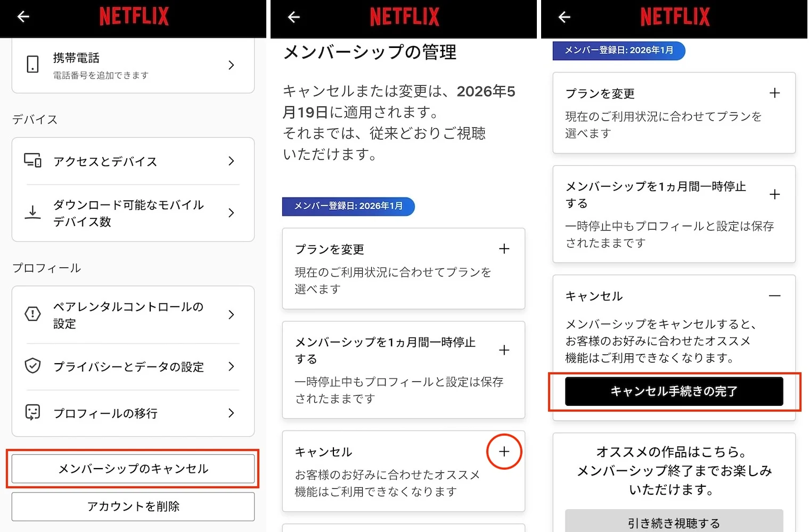Click キャンセル title in the middle panel

tap(323, 452)
